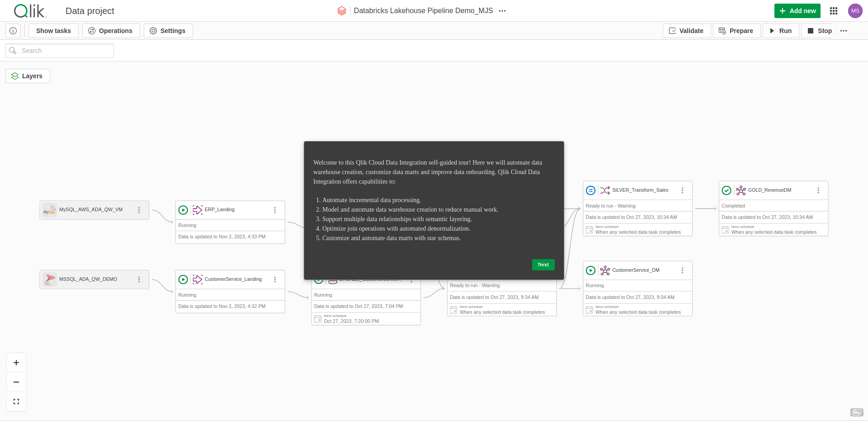Viewport: 868px width, 421px height.
Task: Open the project title ellipsis menu
Action: (502, 11)
